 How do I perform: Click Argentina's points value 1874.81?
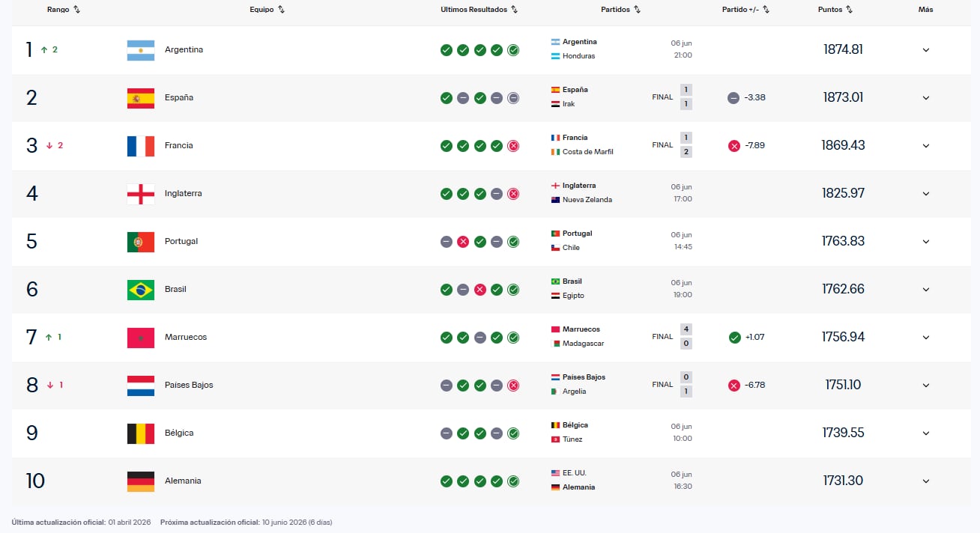pos(843,49)
